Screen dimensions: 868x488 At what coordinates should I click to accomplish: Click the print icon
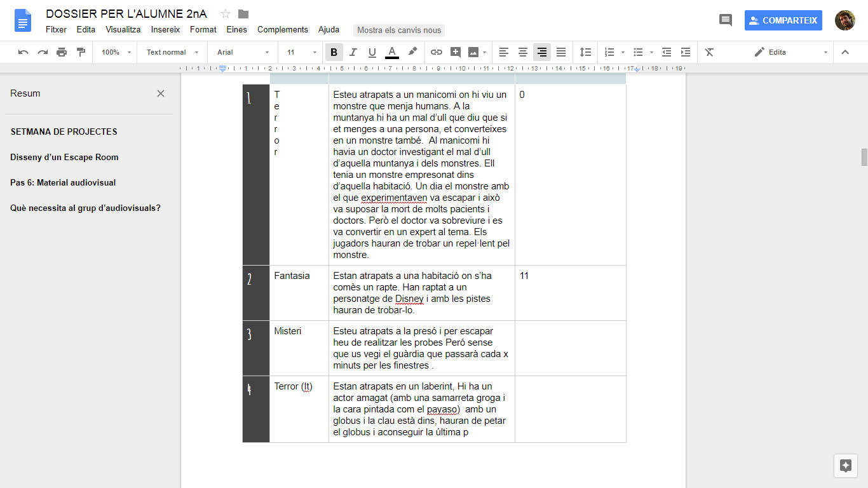(x=62, y=52)
